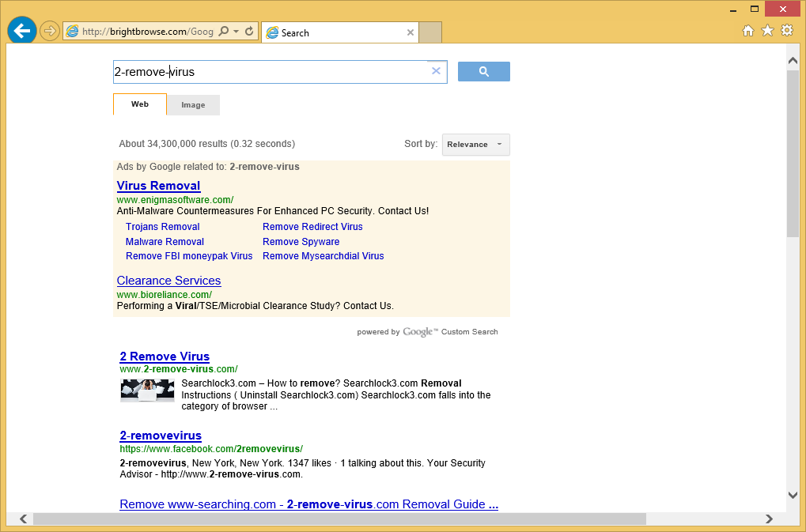Click the Refresh icon in address bar
This screenshot has width=806, height=532.
249,32
